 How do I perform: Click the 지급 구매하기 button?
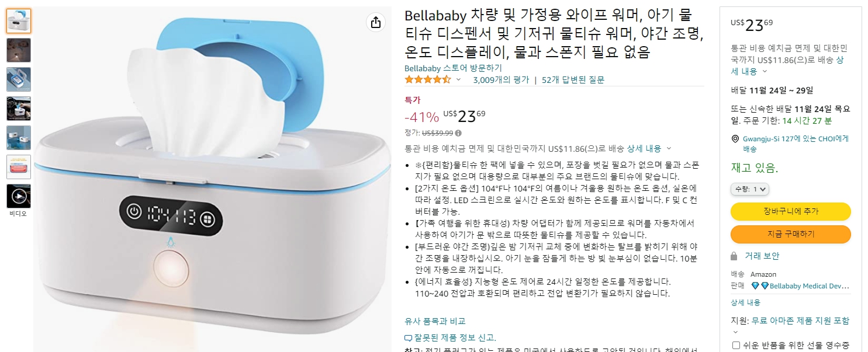790,234
